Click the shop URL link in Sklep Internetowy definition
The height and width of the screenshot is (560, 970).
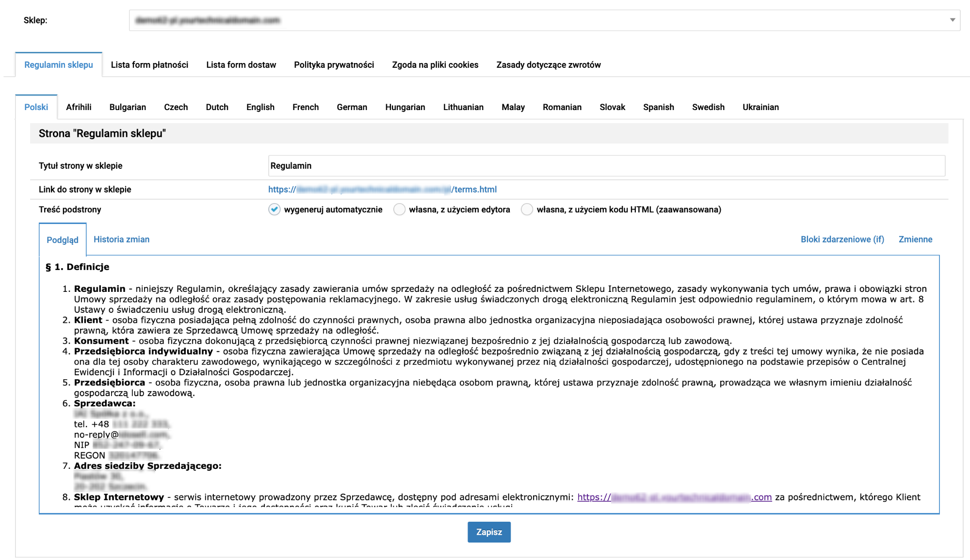point(674,497)
